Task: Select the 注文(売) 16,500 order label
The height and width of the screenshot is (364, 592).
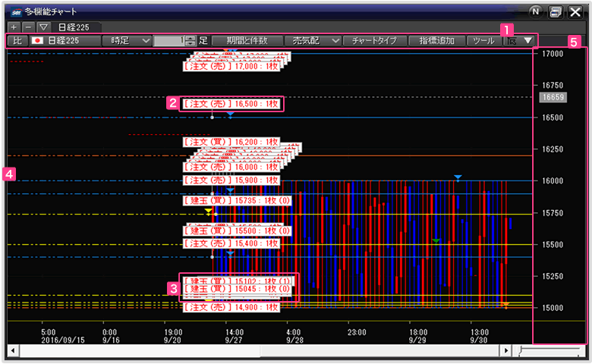Action: pos(231,104)
